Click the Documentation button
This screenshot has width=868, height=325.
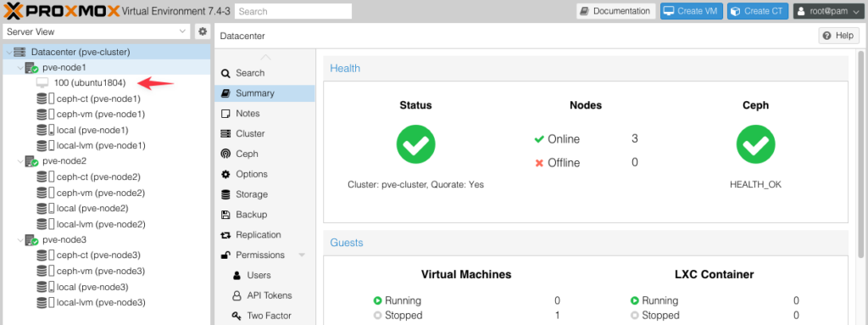[615, 11]
